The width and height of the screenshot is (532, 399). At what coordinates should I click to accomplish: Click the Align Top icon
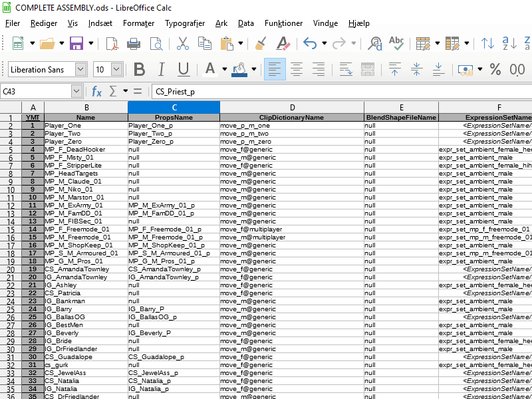(x=394, y=69)
